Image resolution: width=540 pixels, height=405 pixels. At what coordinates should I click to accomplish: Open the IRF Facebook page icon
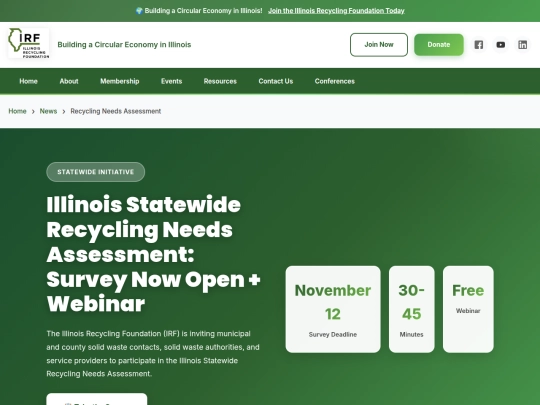[x=479, y=45]
